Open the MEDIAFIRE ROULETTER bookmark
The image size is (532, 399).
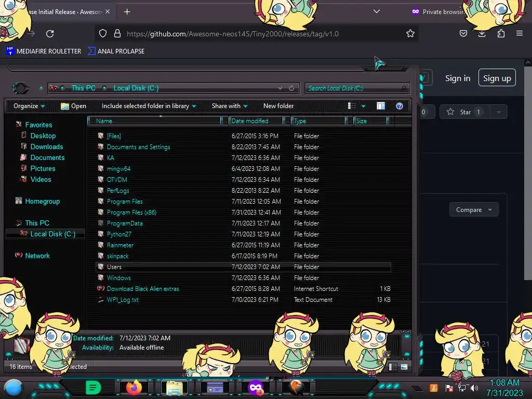pos(44,51)
